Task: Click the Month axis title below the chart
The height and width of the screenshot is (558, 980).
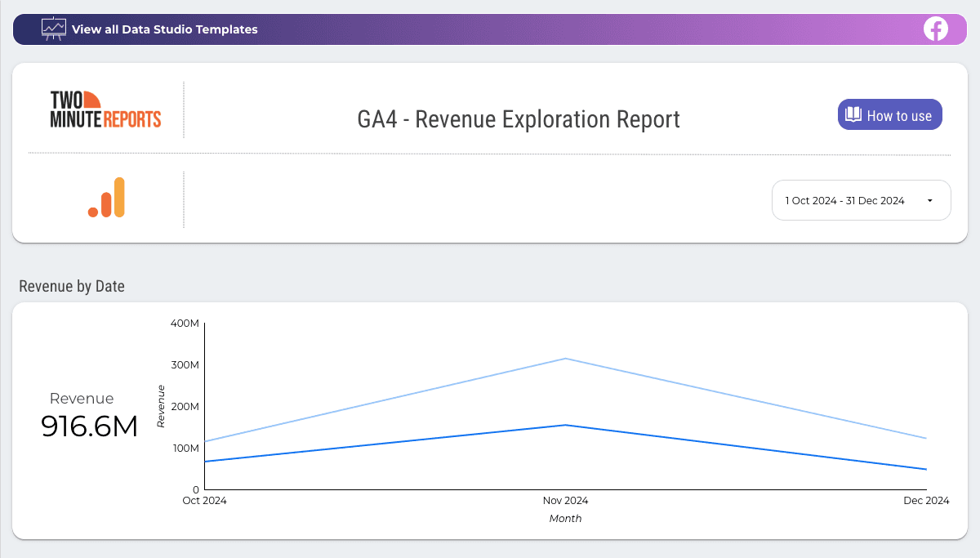Action: pos(565,518)
